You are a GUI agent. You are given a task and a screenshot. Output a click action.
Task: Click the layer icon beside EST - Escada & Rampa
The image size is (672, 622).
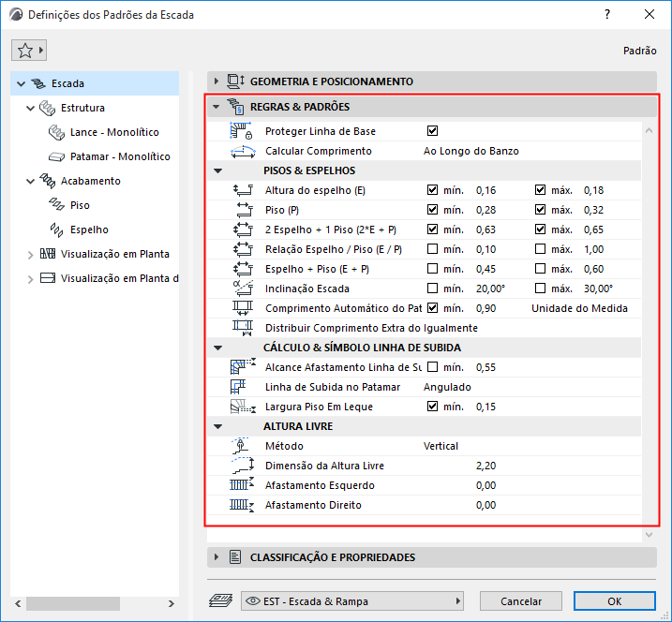pyautogui.click(x=220, y=601)
